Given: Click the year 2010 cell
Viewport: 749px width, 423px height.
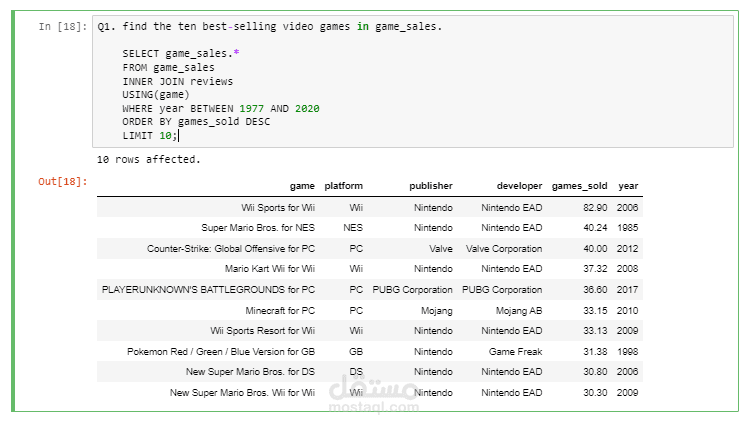Looking at the screenshot, I should click(628, 311).
